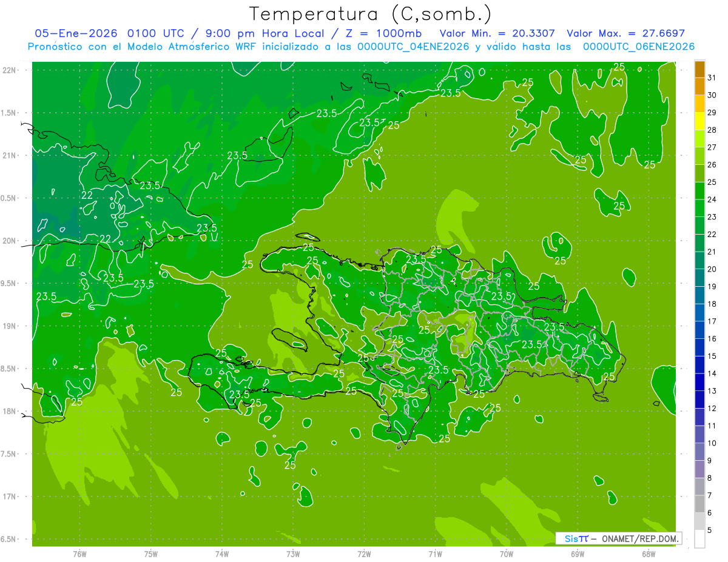This screenshot has width=728, height=562.
Task: Pick the light green legend swatch between 26 and 27
Action: (699, 156)
